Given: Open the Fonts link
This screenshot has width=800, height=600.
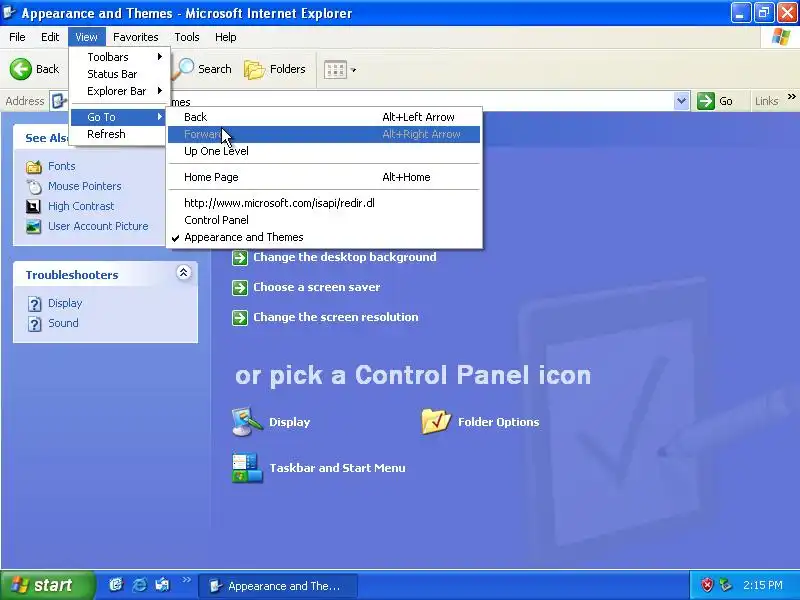Looking at the screenshot, I should point(62,166).
